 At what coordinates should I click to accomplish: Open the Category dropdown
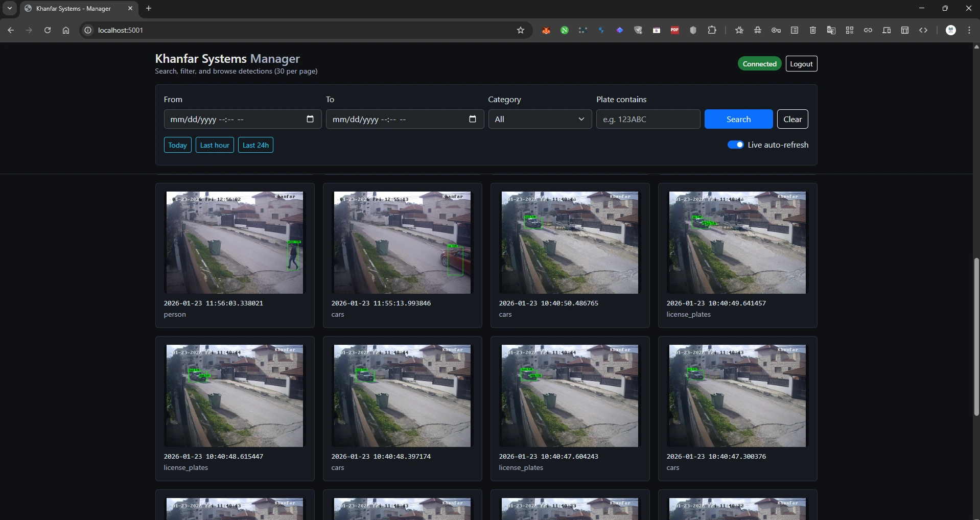tap(540, 119)
